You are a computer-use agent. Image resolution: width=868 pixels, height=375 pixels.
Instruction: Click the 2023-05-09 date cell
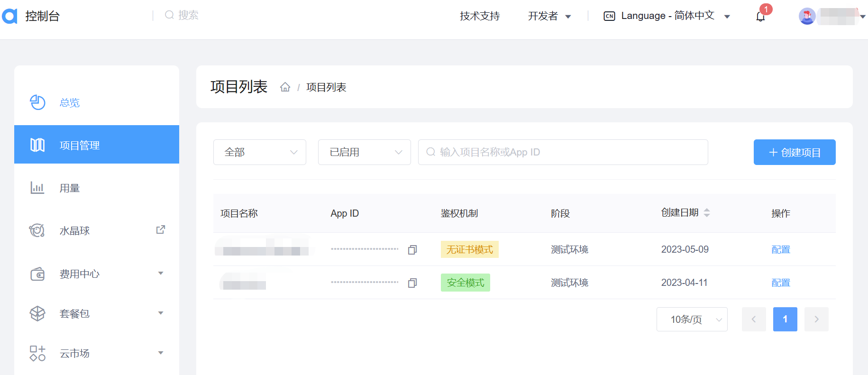(x=685, y=249)
